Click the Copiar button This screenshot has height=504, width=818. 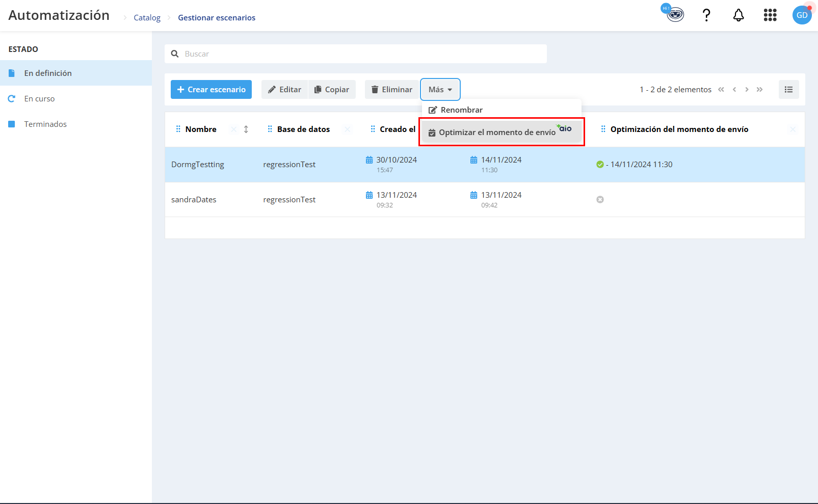(x=332, y=90)
